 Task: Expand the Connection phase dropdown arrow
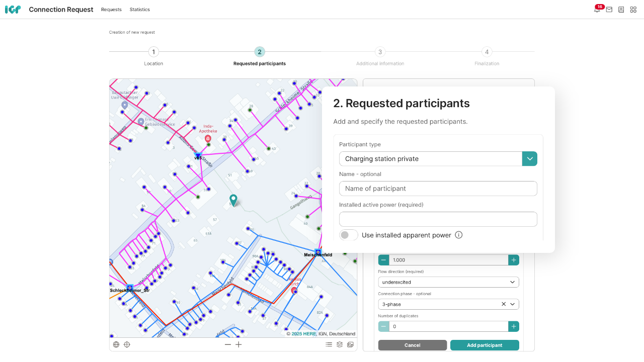click(513, 304)
